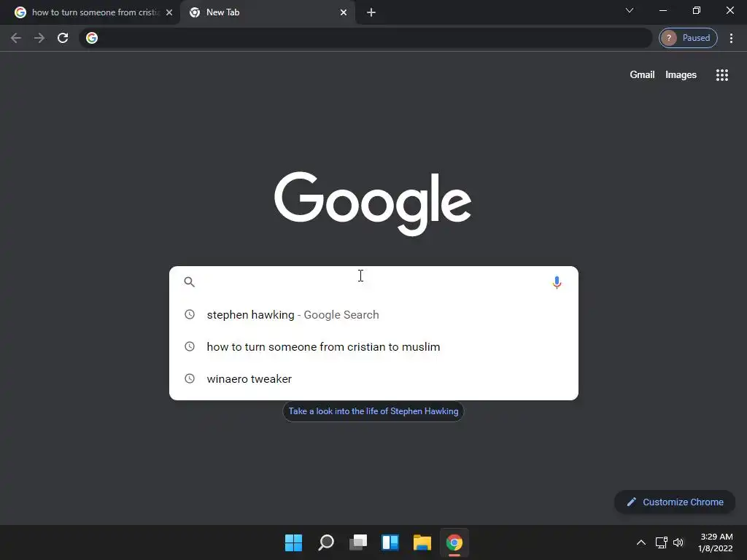
Task: Restore down the Chrome window
Action: (697, 10)
